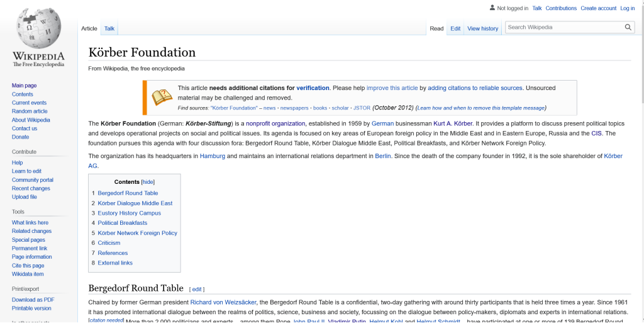Viewport: 644px width, 323px height.
Task: Open Learn to edit
Action: (26, 171)
